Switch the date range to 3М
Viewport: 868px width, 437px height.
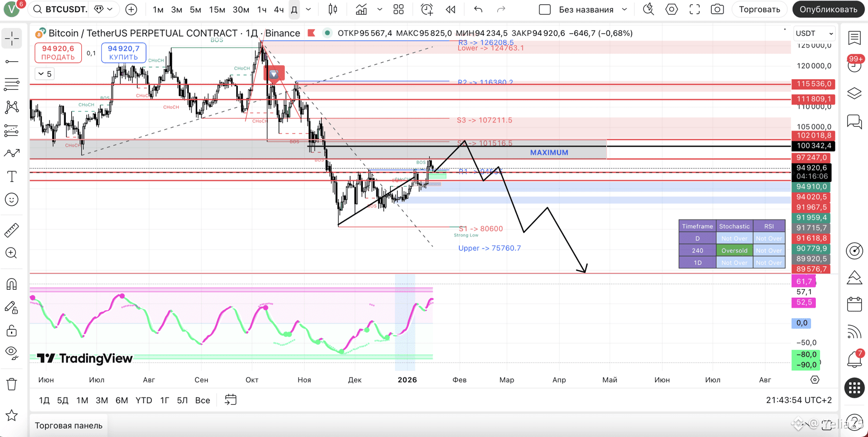coord(102,400)
